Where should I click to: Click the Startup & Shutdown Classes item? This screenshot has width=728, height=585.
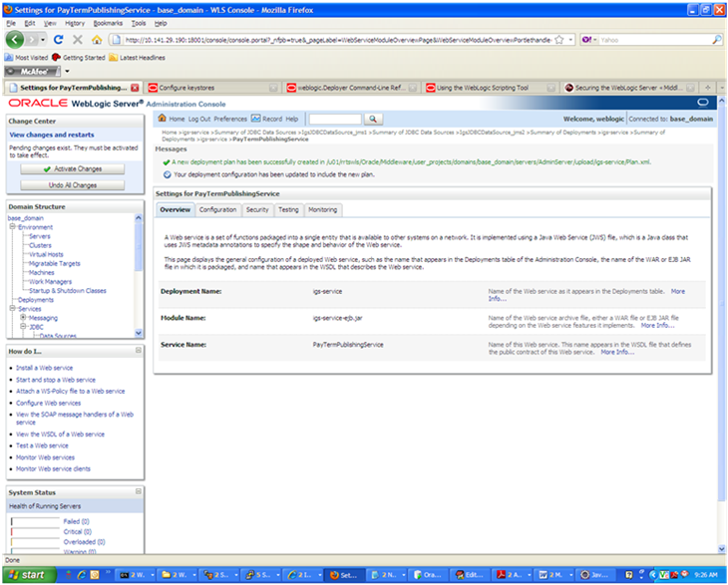68,291
